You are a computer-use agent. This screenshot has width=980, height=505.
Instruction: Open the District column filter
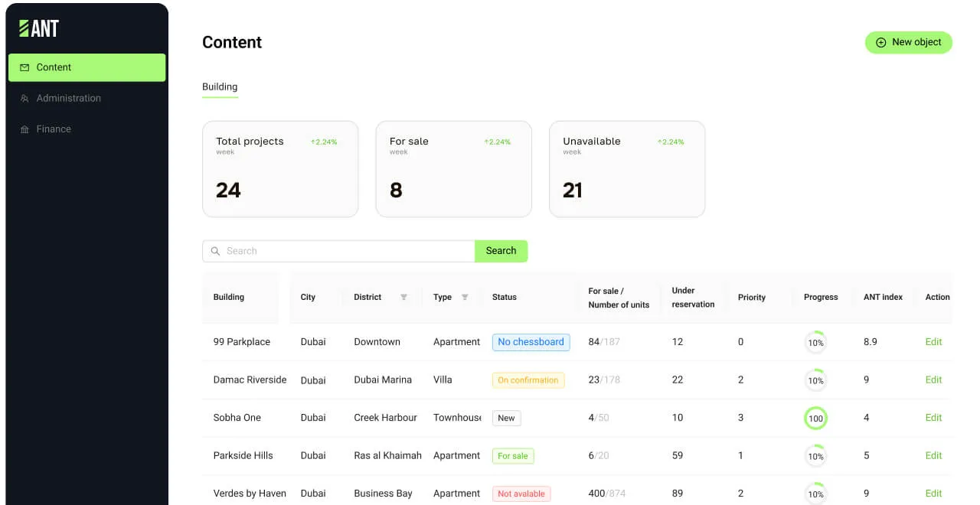point(403,297)
